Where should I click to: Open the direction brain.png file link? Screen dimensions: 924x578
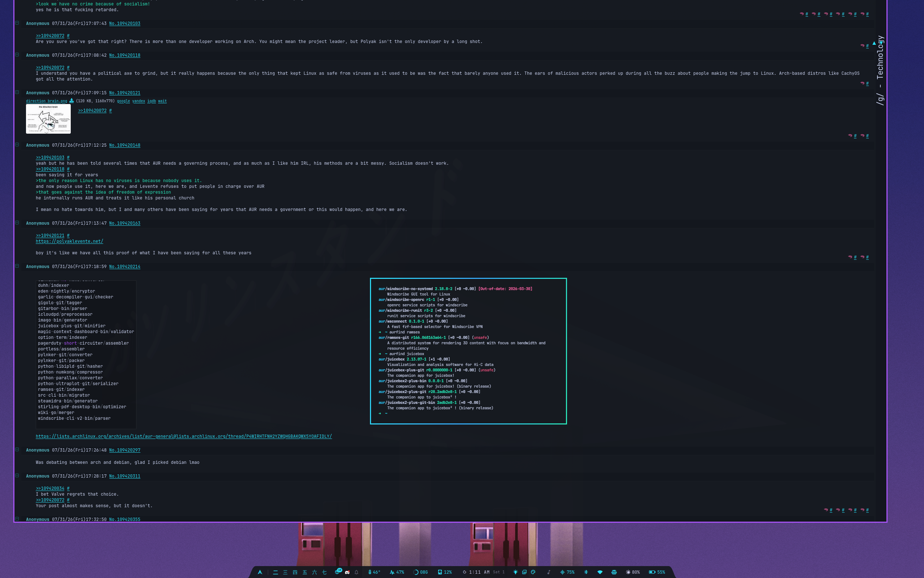click(x=47, y=101)
